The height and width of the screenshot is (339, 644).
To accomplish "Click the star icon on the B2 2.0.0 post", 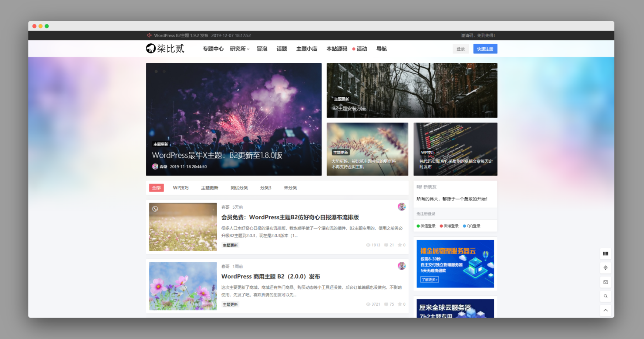I will point(399,304).
